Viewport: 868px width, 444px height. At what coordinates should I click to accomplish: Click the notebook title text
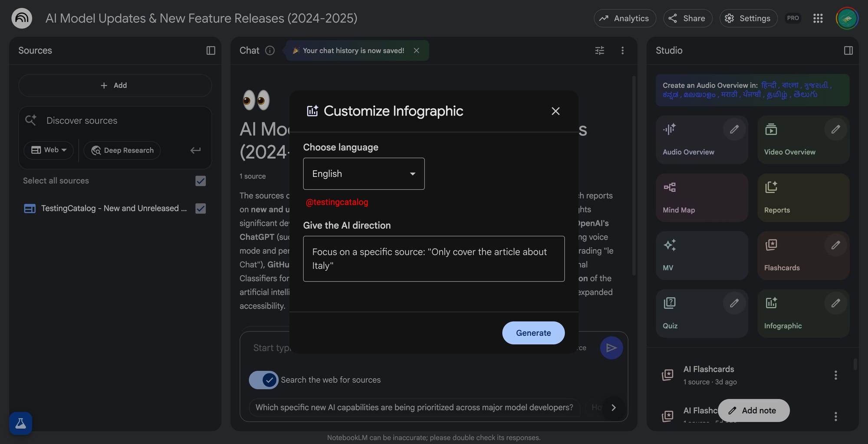coord(201,18)
